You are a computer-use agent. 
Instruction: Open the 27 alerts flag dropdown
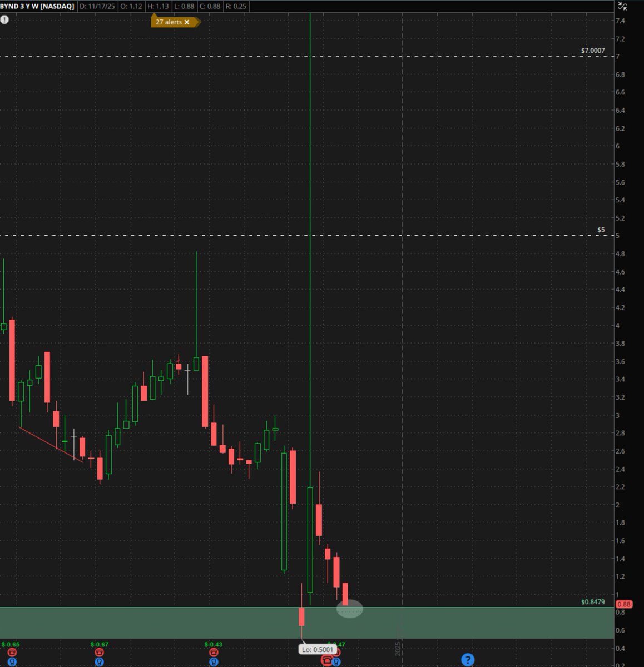tap(170, 22)
